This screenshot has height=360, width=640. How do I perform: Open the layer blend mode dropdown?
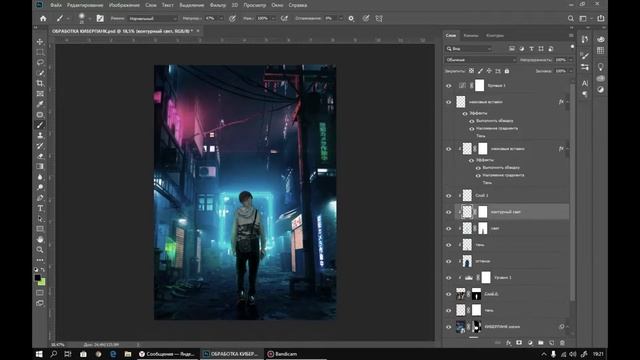click(480, 60)
